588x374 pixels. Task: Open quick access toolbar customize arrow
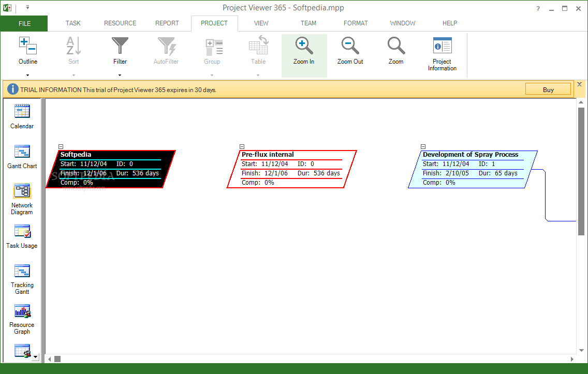[x=27, y=7]
